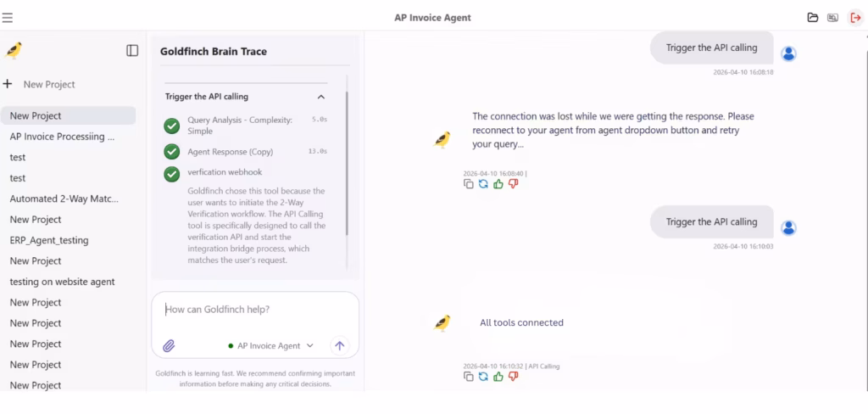Open the AP Invoice Agent dropdown
Image resolution: width=868 pixels, height=414 pixels.
point(270,345)
